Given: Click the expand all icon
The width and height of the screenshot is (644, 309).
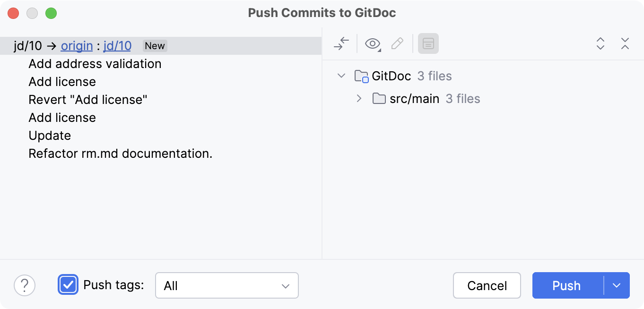Looking at the screenshot, I should click(600, 43).
